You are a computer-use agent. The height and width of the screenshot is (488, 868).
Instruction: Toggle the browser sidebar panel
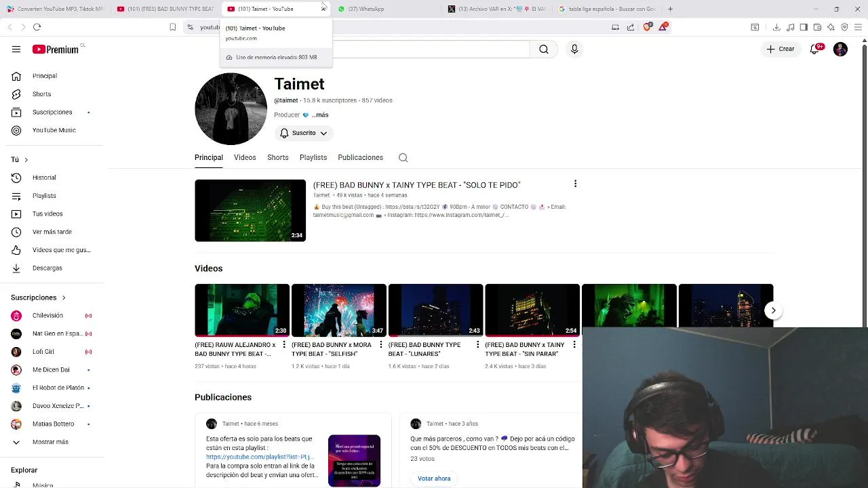click(804, 27)
